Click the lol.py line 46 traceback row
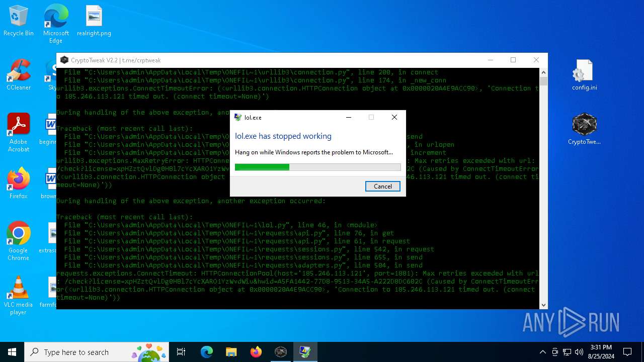 (x=221, y=225)
